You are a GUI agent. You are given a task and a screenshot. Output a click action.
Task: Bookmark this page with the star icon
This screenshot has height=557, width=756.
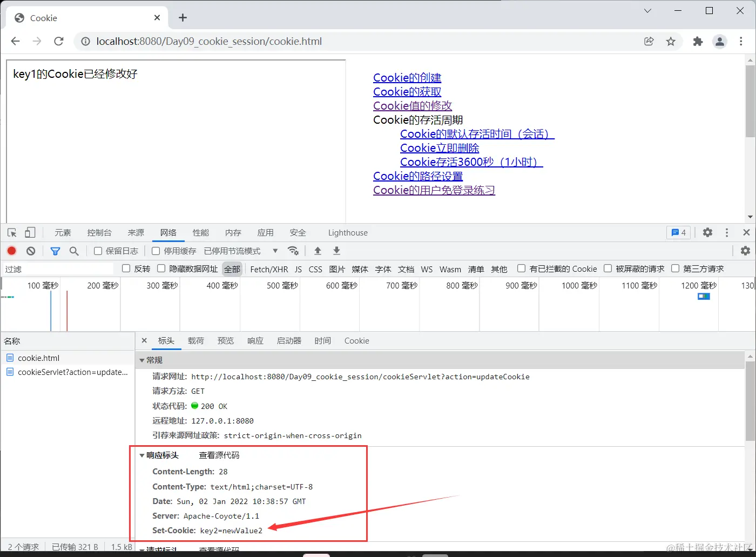[671, 42]
